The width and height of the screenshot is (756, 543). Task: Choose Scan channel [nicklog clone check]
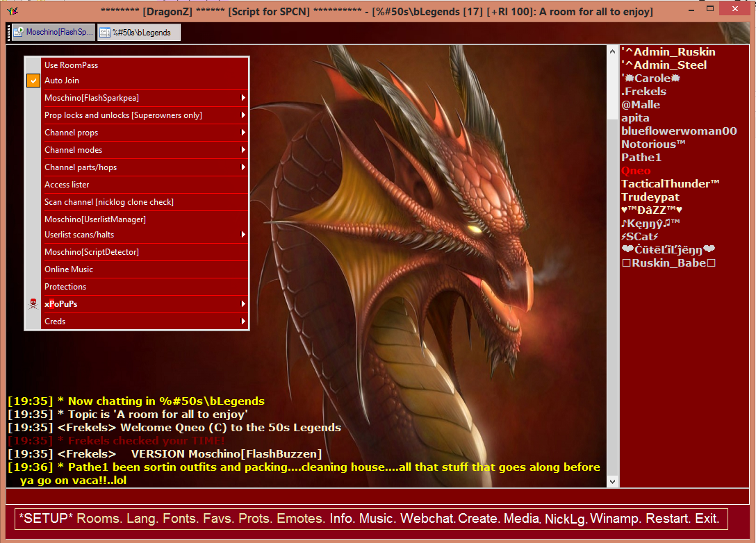tap(145, 202)
